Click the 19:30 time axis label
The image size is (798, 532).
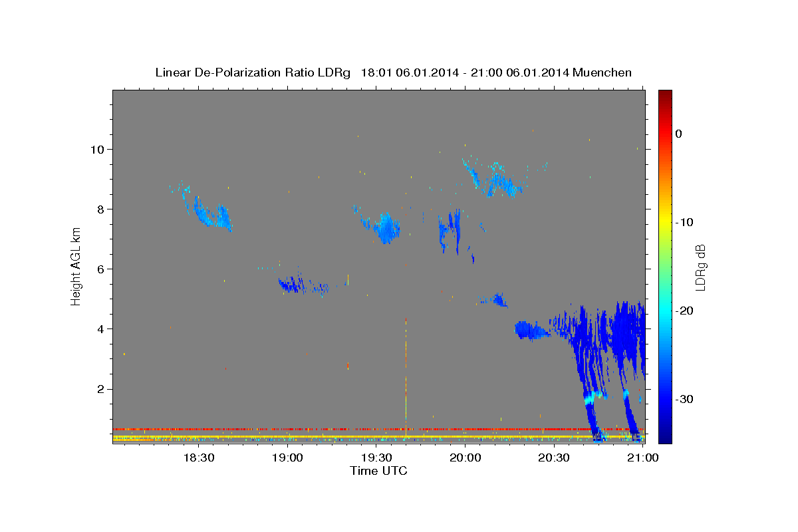pos(376,458)
